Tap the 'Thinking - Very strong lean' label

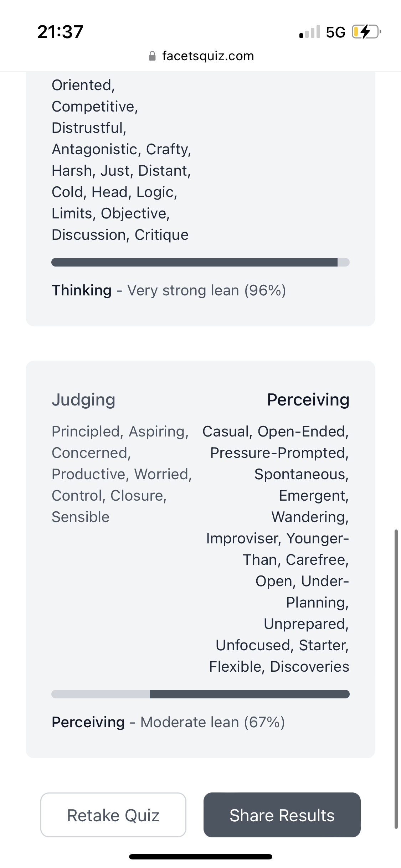click(169, 290)
